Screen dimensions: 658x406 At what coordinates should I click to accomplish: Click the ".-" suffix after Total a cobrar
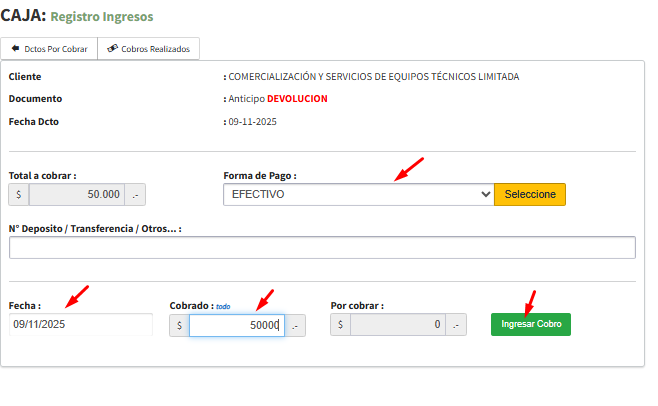pos(136,194)
